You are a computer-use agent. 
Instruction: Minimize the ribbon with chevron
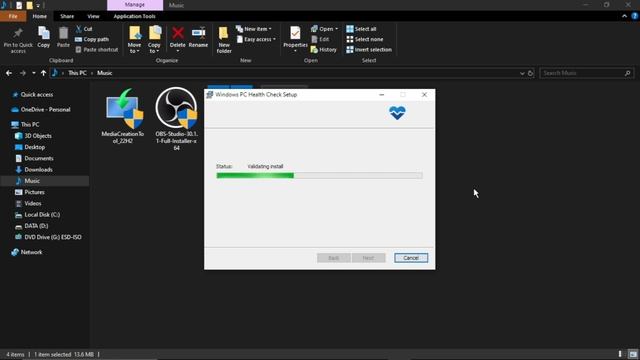pos(624,16)
